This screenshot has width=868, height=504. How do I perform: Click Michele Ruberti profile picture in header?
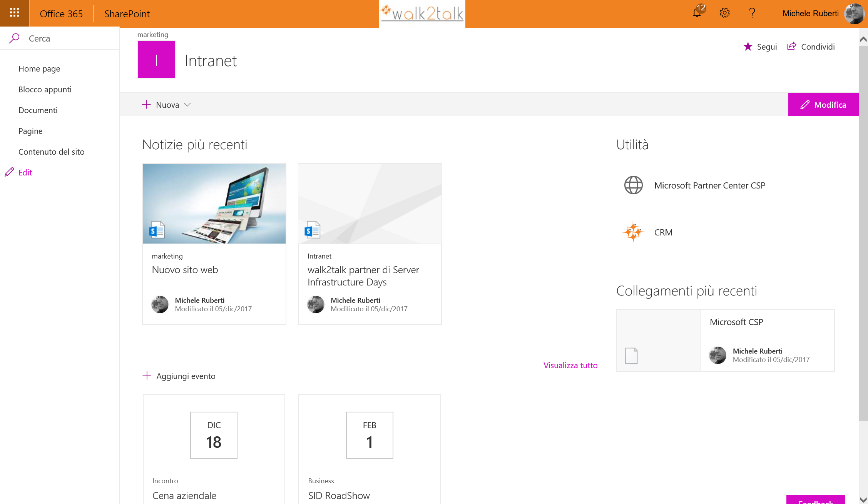pos(854,13)
